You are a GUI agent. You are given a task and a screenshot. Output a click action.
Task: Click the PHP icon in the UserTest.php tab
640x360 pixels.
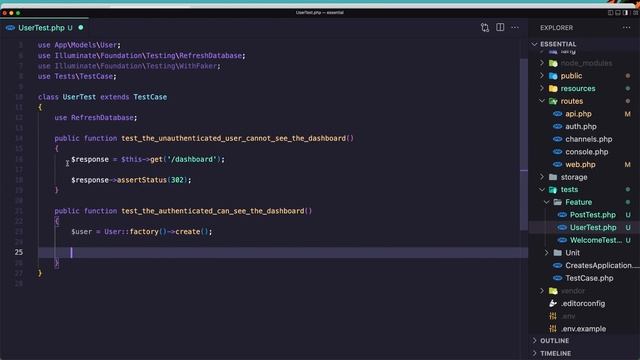point(11,28)
